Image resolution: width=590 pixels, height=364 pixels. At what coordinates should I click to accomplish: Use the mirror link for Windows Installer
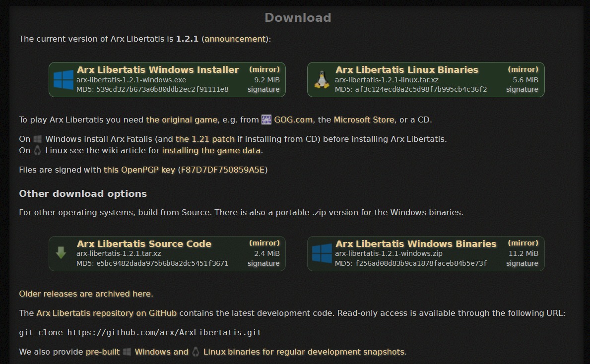264,69
